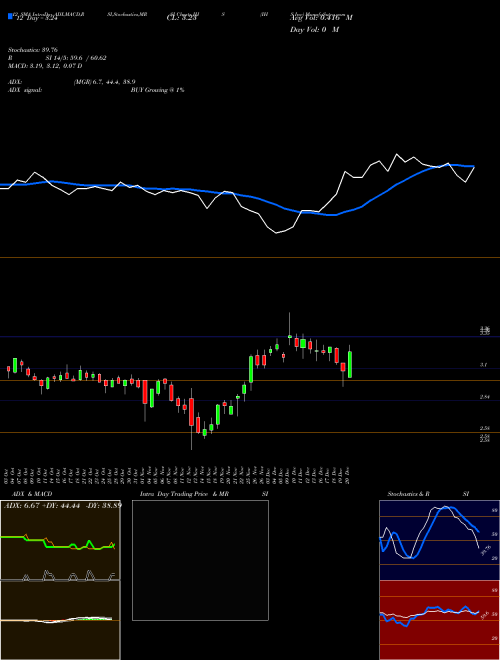The height and width of the screenshot is (660, 500).
Task: Click the 'CL: 3.23' closing price text
Action: [182, 18]
